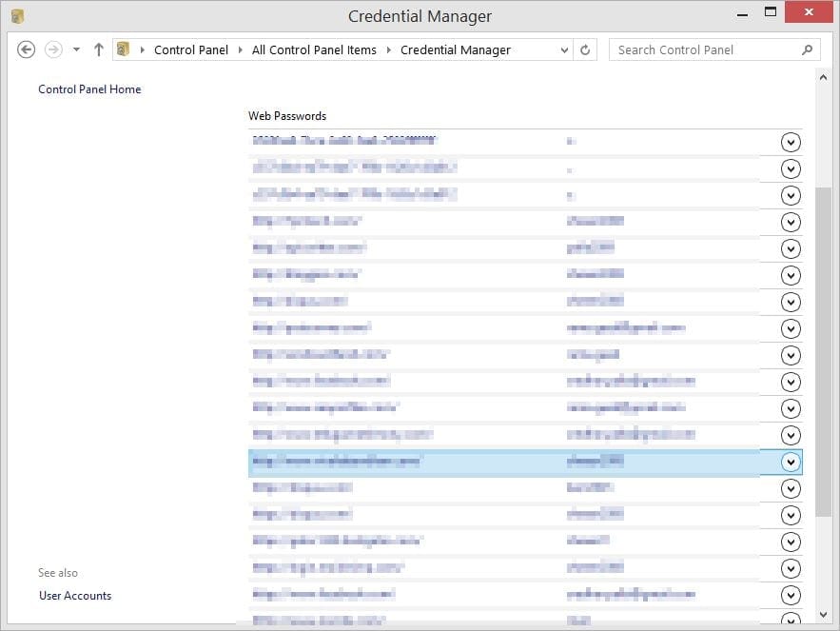
Task: Click the scroll down arrow on the scrollbar
Action: (823, 617)
